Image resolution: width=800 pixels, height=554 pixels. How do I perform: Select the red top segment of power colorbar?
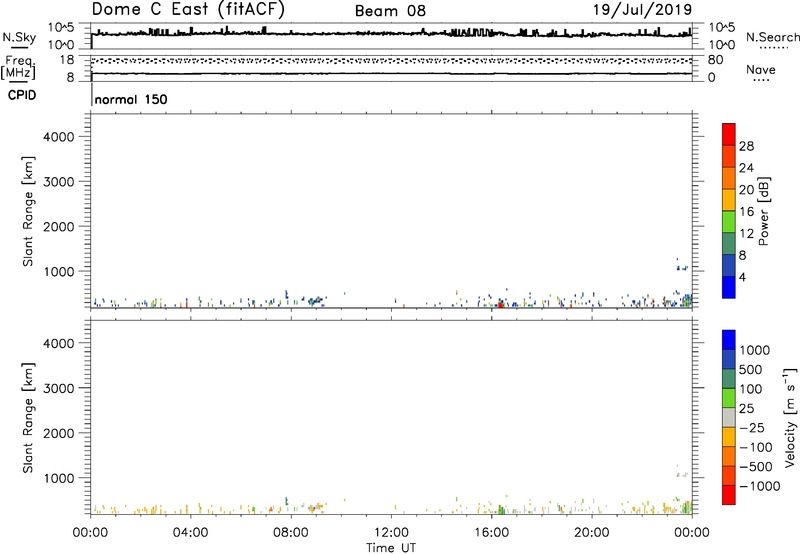pyautogui.click(x=729, y=134)
